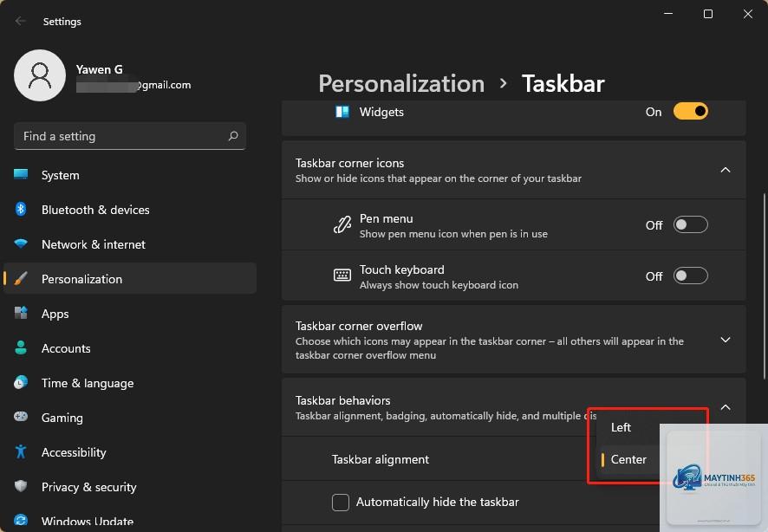The height and width of the screenshot is (532, 768).
Task: Click the Taskbar corner overflow title
Action: tap(359, 326)
